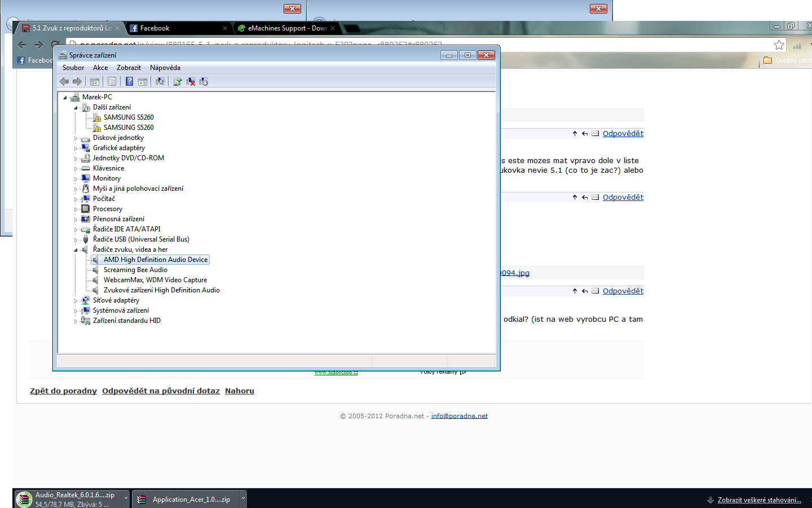Go forward in the Chrome browser
812x508 pixels.
[x=38, y=45]
